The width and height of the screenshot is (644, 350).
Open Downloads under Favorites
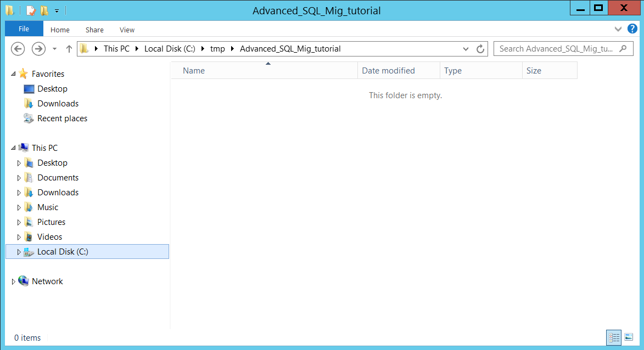(x=58, y=103)
